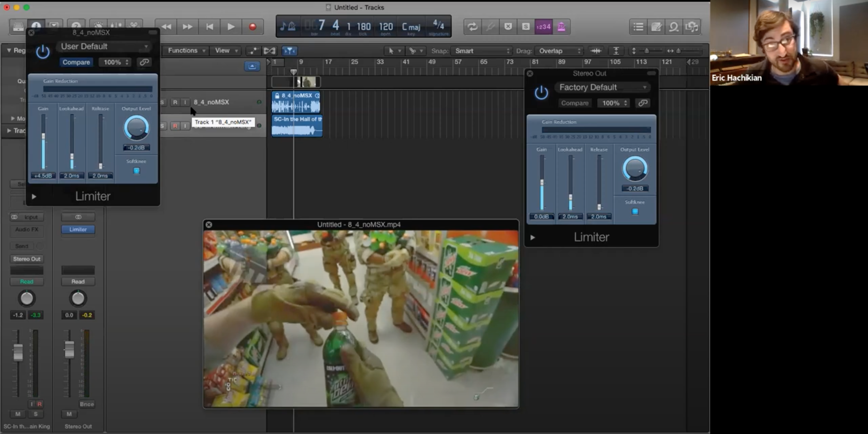Enable the metronome click icon
Image resolution: width=868 pixels, height=434 pixels.
click(561, 27)
